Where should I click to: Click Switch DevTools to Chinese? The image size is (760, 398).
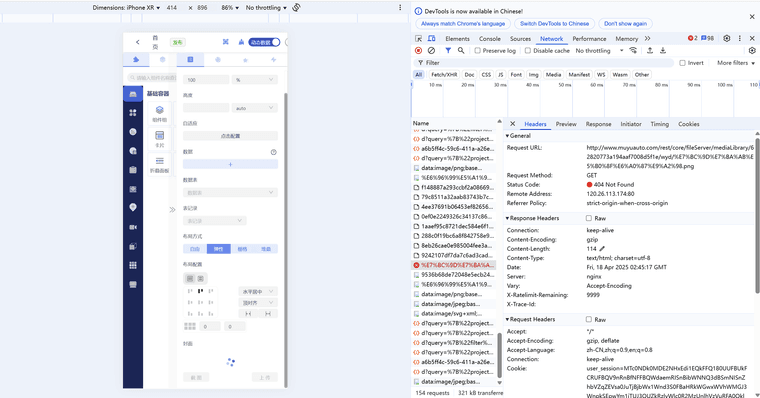click(x=554, y=23)
